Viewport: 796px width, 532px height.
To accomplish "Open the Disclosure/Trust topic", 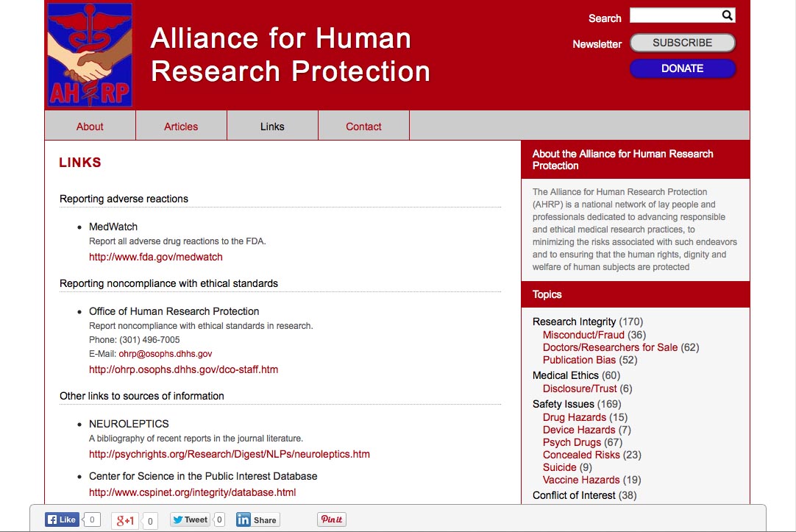I will tap(580, 389).
